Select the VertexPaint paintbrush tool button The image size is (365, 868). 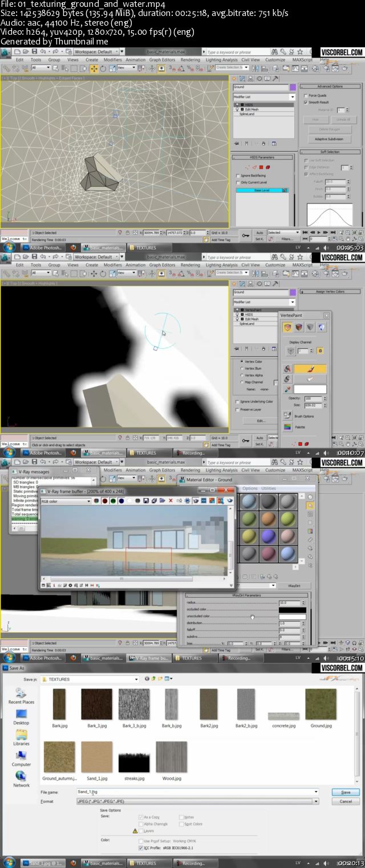pos(310,369)
